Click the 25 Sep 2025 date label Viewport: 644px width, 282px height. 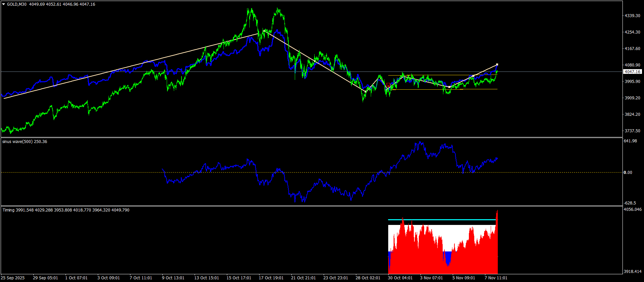13,278
